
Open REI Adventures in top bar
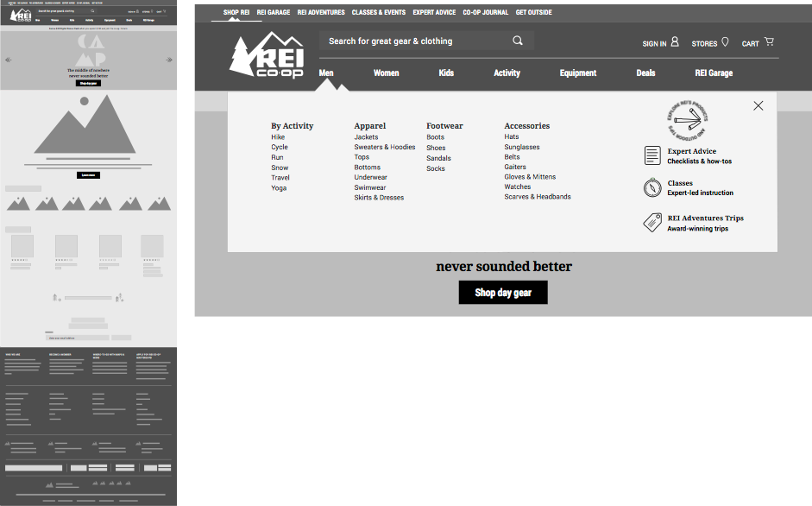[321, 12]
